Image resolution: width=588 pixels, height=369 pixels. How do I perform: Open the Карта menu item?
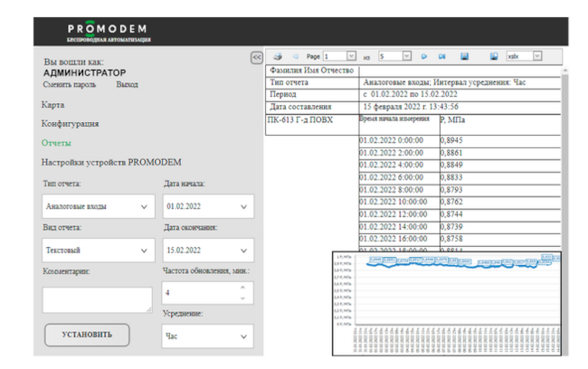pyautogui.click(x=52, y=105)
